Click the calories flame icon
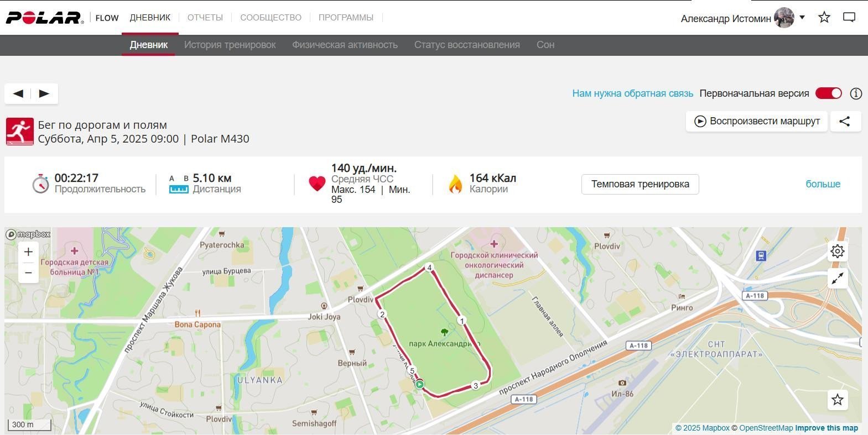The width and height of the screenshot is (868, 435). (x=455, y=184)
